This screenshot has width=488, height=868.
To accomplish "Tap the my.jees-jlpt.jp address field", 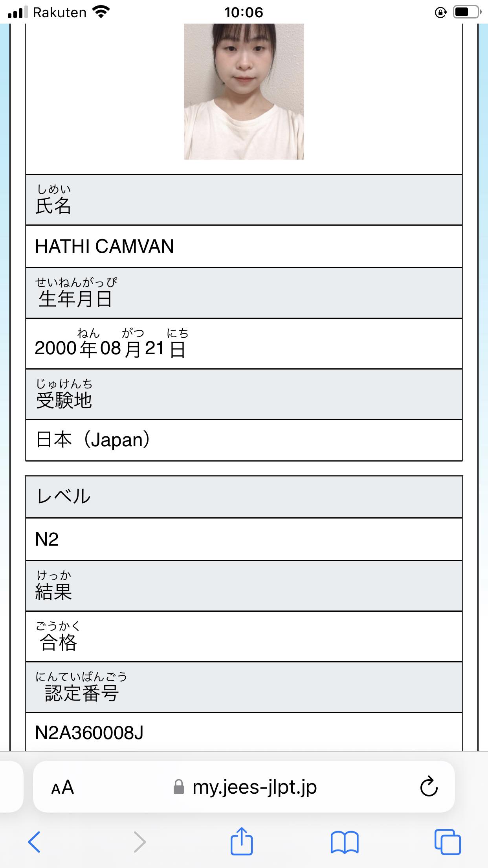I will tap(254, 787).
